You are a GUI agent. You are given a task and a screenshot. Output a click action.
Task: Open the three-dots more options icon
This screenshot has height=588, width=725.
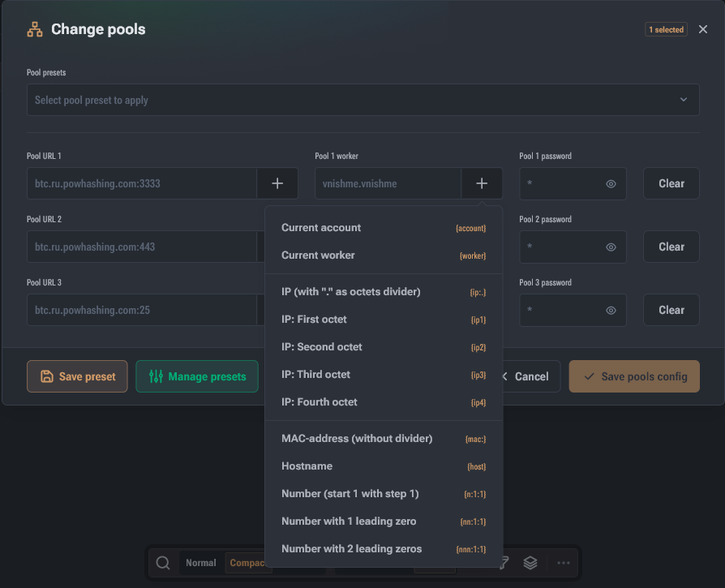(563, 563)
